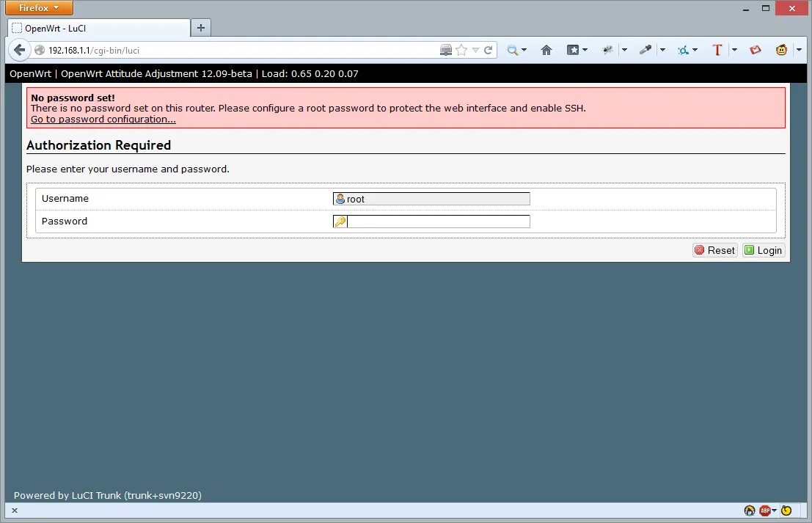Bookmark this page with the star icon
Image resolution: width=812 pixels, height=523 pixels.
pyautogui.click(x=461, y=50)
